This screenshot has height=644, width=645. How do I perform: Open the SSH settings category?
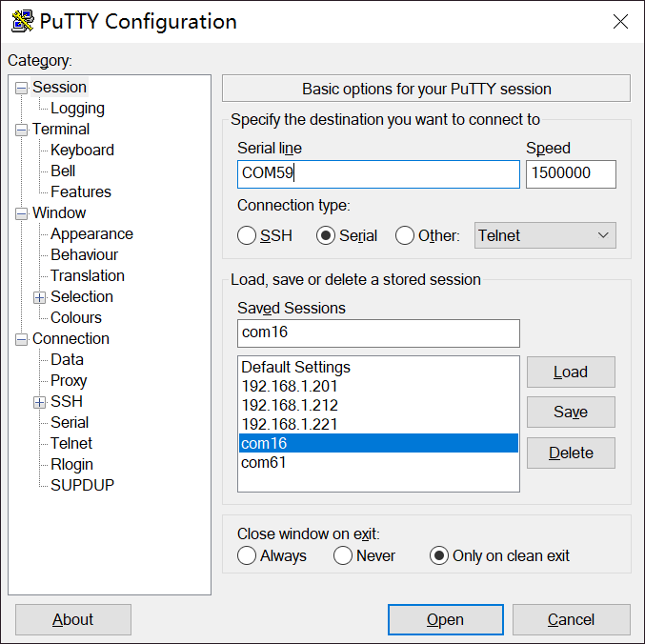(67, 402)
